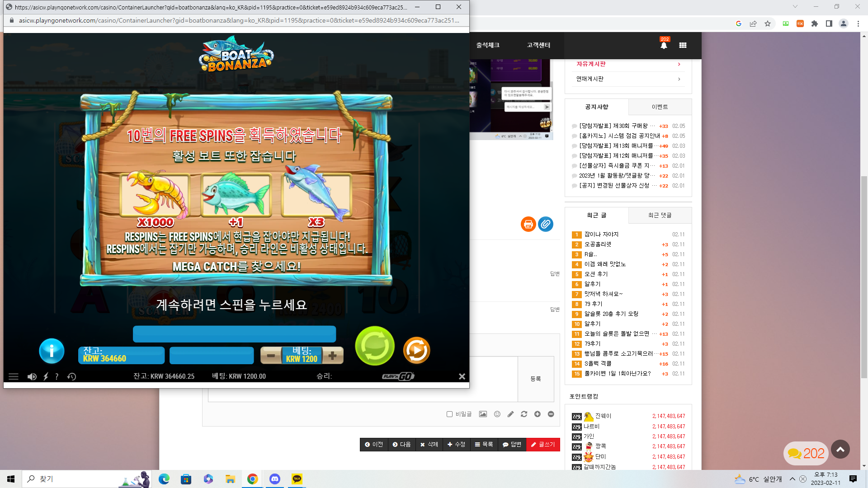The height and width of the screenshot is (488, 868).
Task: Click the 등록 comment submit button
Action: [536, 379]
